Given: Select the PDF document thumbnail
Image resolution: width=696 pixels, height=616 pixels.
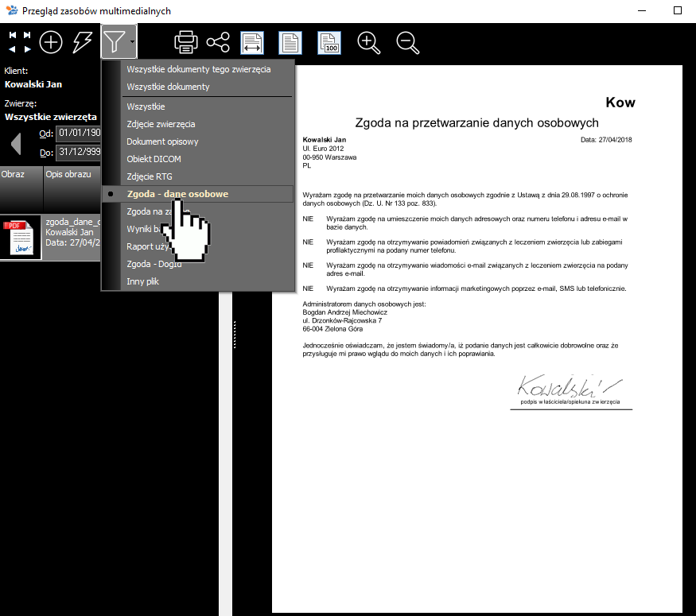Looking at the screenshot, I should coord(21,238).
